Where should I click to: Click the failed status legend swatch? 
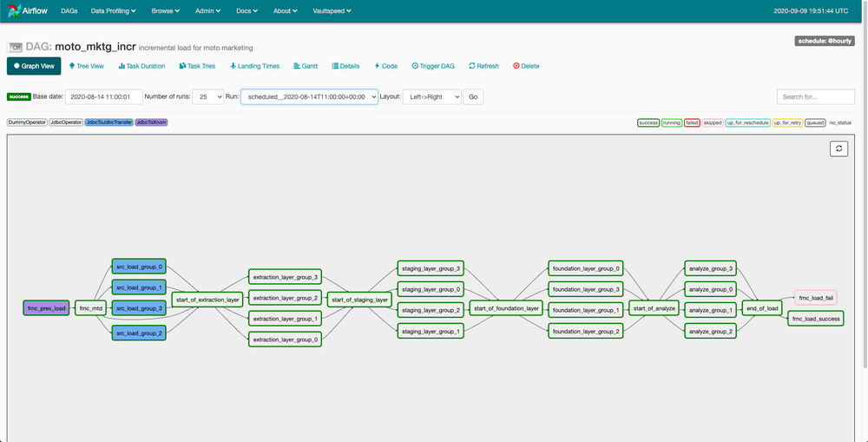pyautogui.click(x=692, y=122)
